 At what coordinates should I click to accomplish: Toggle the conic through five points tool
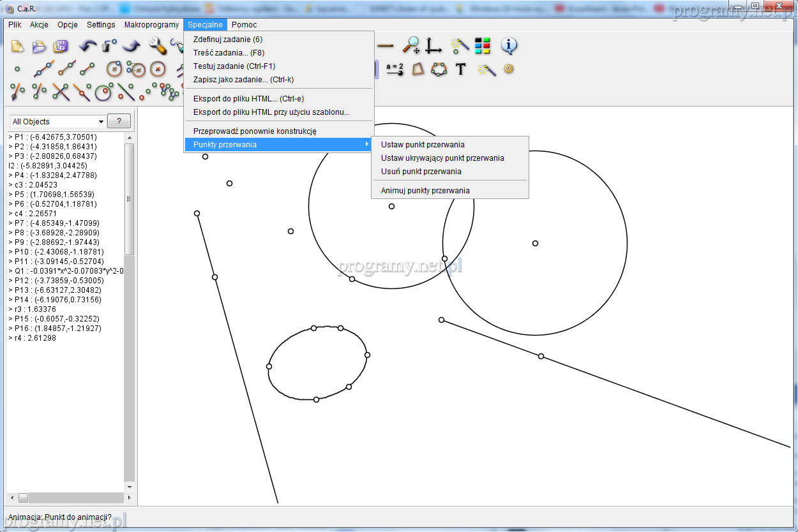439,69
